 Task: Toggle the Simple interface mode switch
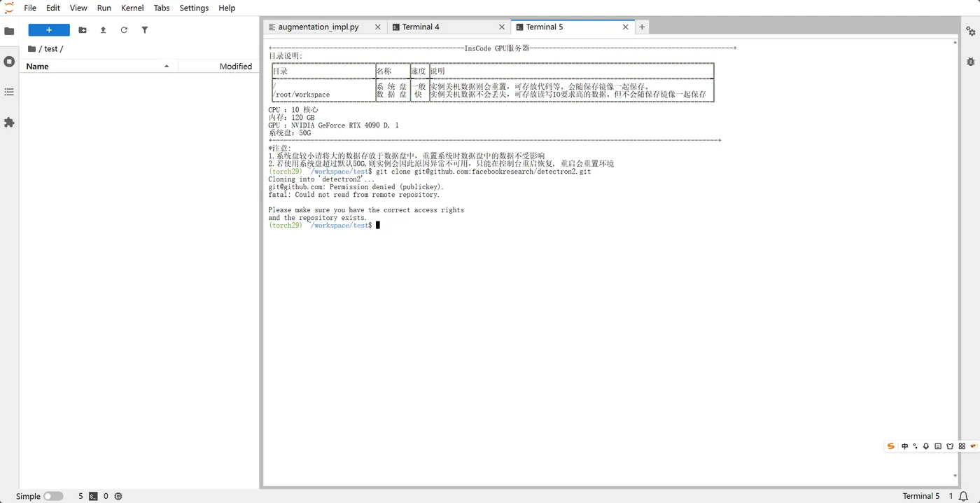coord(53,496)
